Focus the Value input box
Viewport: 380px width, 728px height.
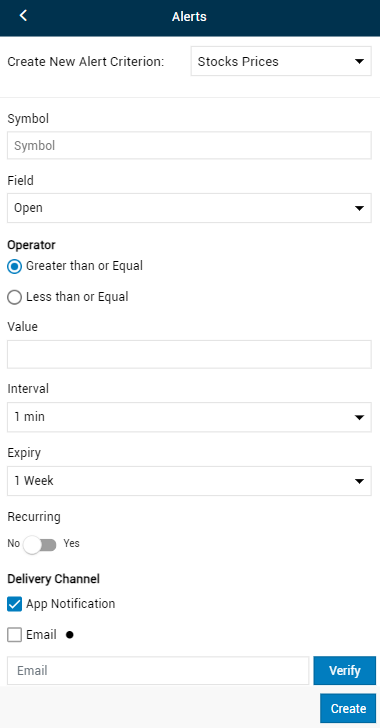tap(189, 354)
